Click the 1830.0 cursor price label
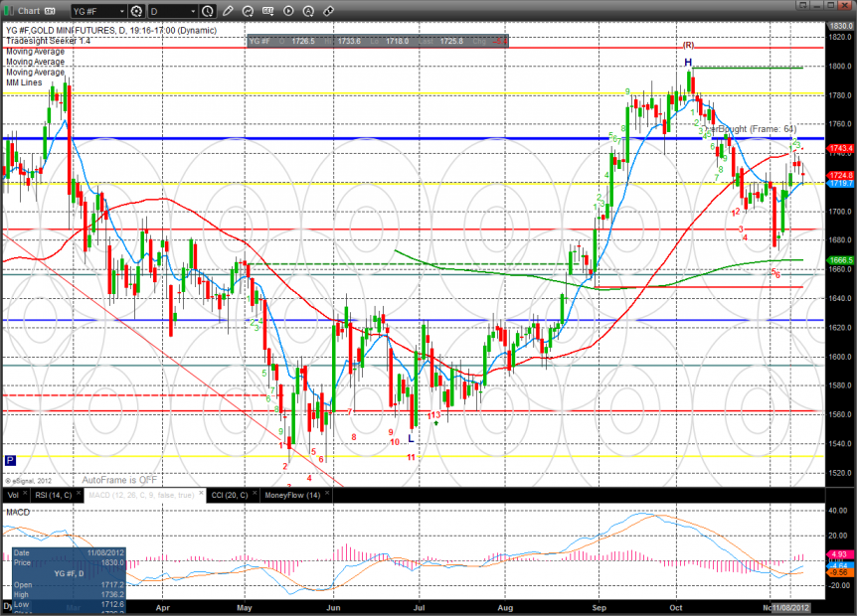The height and width of the screenshot is (616, 857). (841, 26)
